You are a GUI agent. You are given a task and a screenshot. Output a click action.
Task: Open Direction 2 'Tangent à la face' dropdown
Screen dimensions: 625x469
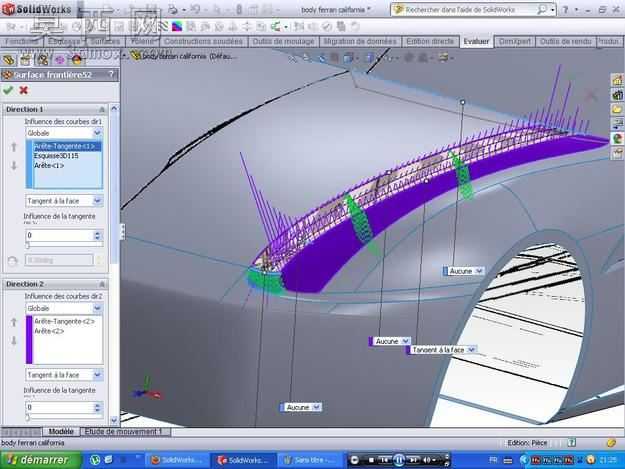[x=97, y=375]
